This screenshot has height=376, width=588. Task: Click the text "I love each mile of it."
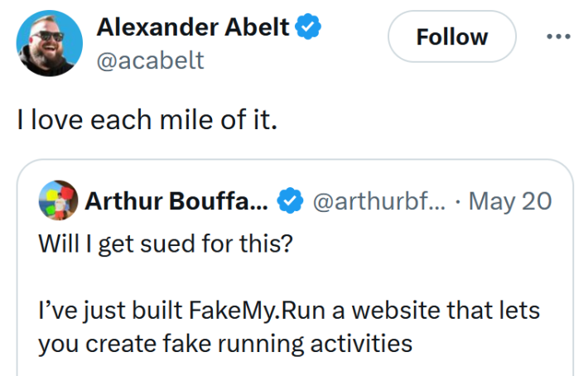pyautogui.click(x=146, y=119)
